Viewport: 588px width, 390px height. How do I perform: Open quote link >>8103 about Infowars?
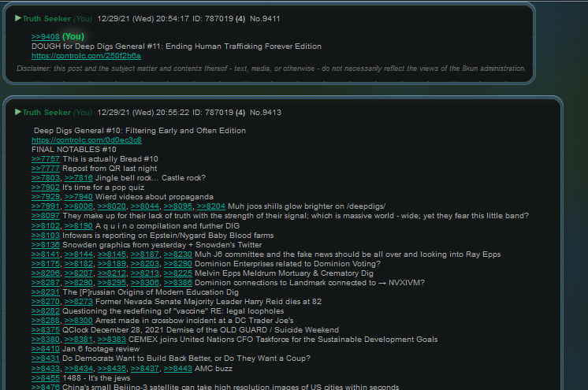pos(46,236)
